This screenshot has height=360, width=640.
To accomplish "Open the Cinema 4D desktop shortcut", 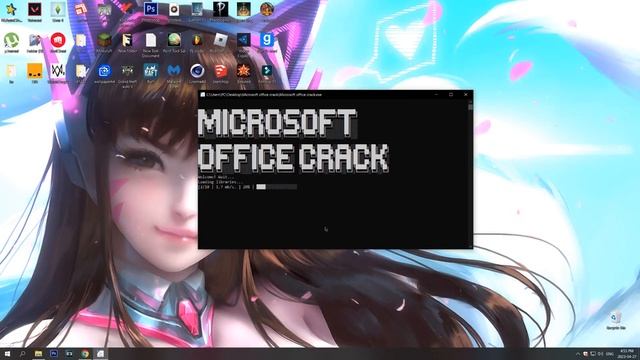I will (x=197, y=71).
